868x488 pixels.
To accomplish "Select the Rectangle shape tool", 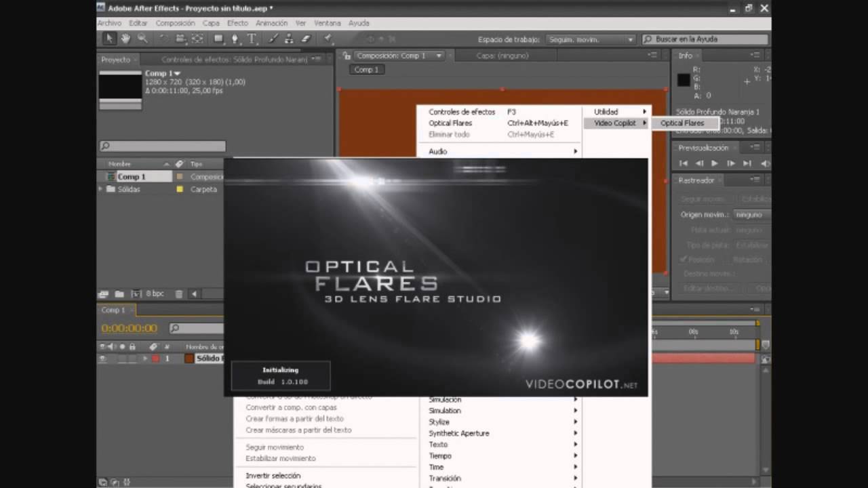I will coord(219,39).
